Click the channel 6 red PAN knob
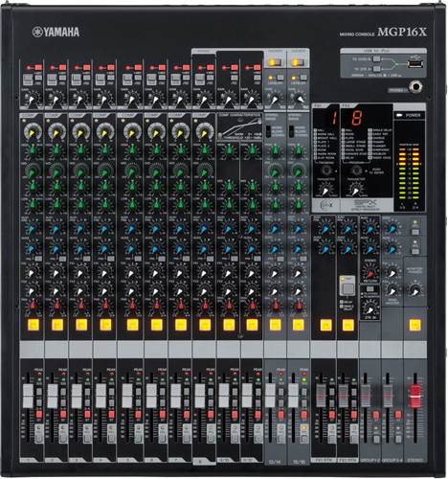 pos(156,306)
